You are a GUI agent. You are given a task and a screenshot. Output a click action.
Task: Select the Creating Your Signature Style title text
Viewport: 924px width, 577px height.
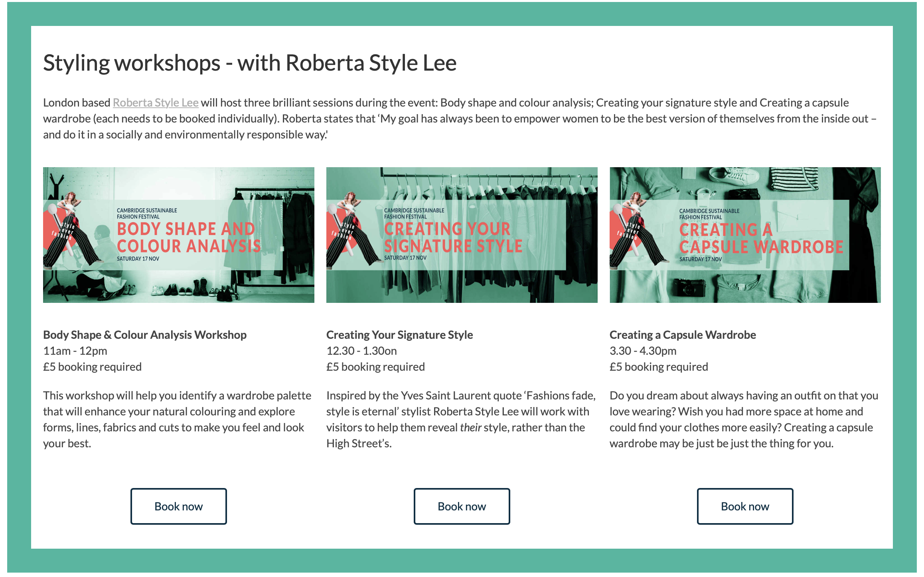[x=399, y=335]
